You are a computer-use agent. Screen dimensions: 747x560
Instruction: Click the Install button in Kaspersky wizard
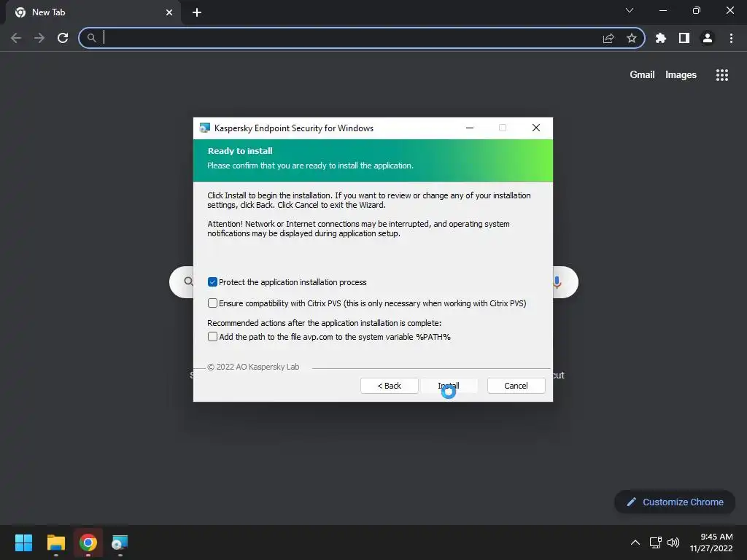point(449,386)
